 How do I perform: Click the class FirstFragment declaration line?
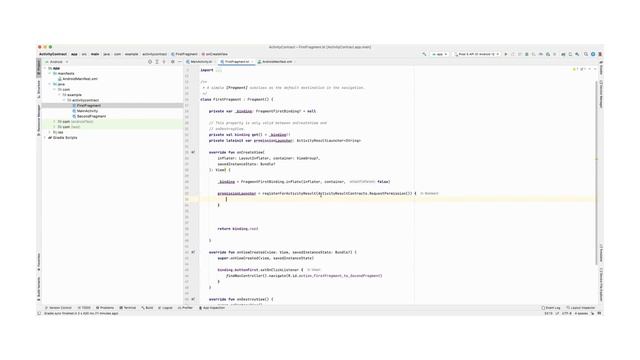click(x=236, y=99)
